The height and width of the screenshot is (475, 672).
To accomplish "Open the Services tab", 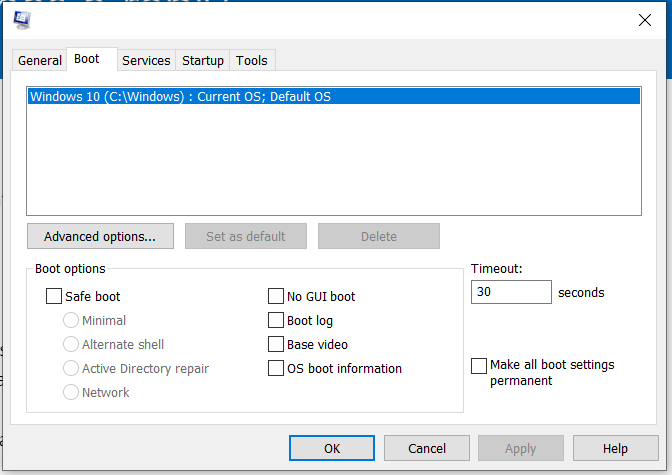I will (x=146, y=60).
